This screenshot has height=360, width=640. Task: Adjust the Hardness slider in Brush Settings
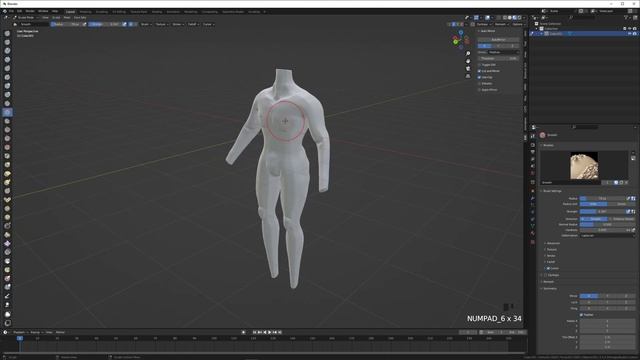coord(602,230)
